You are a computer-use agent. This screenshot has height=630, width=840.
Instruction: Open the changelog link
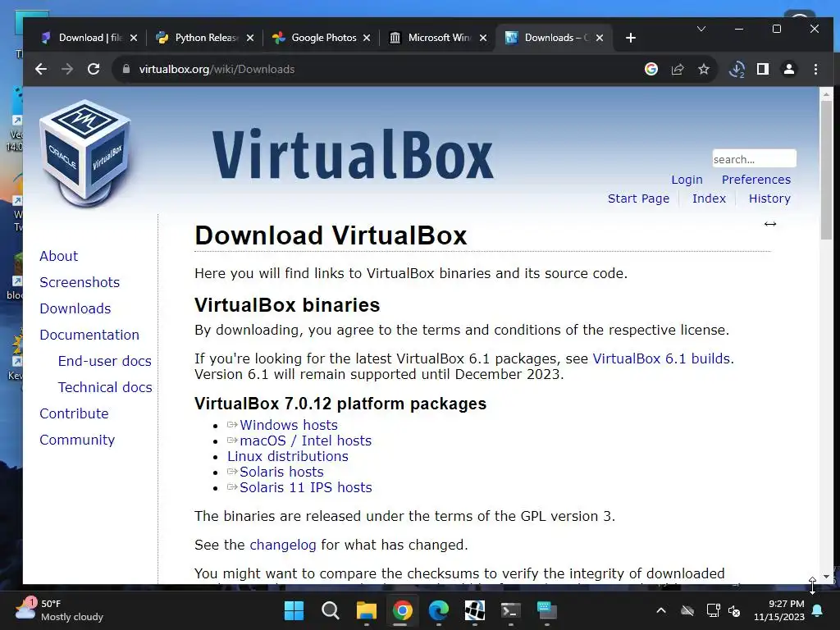(282, 545)
